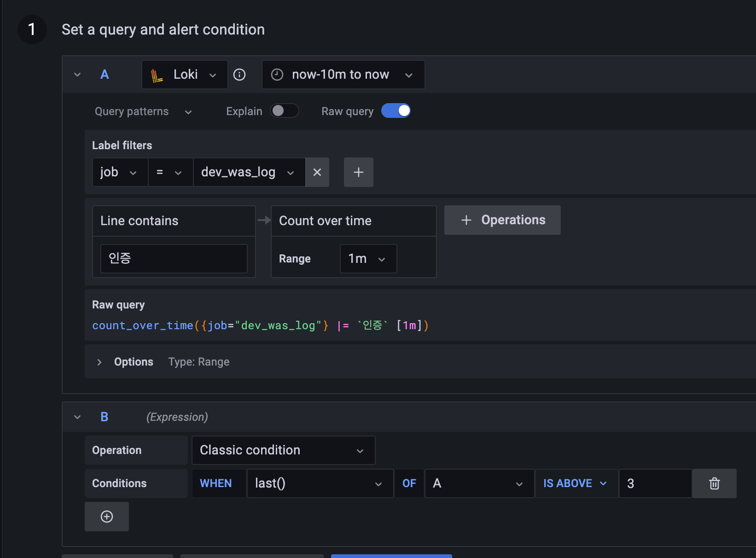The width and height of the screenshot is (756, 558).
Task: Open the Loki data source dropdown
Action: point(185,75)
